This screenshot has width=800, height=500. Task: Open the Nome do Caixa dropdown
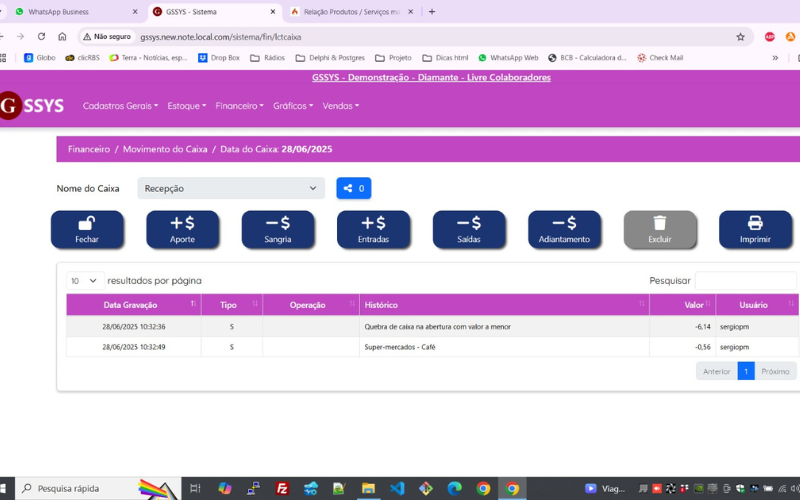[230, 188]
